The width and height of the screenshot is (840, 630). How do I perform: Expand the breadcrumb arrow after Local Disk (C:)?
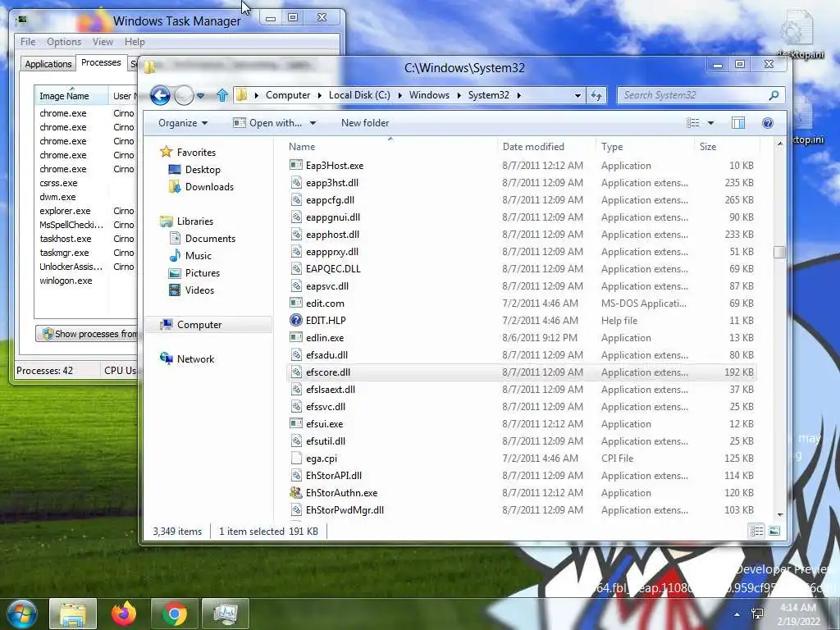399,95
